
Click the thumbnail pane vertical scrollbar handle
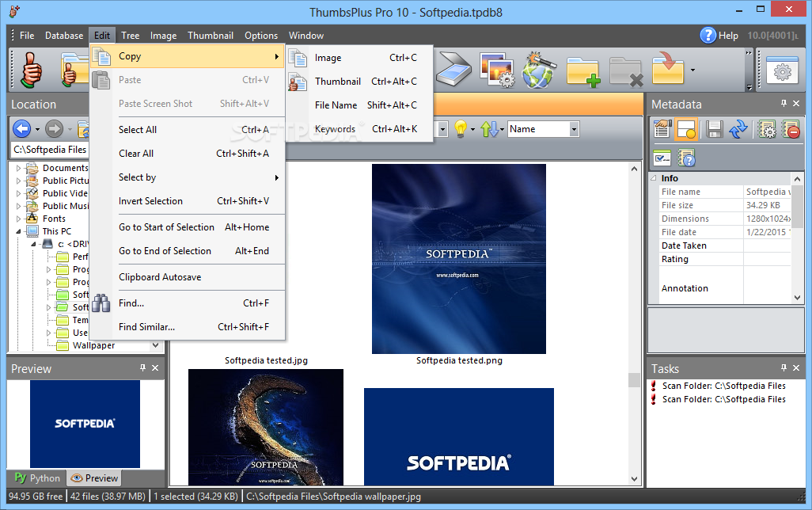(x=634, y=380)
